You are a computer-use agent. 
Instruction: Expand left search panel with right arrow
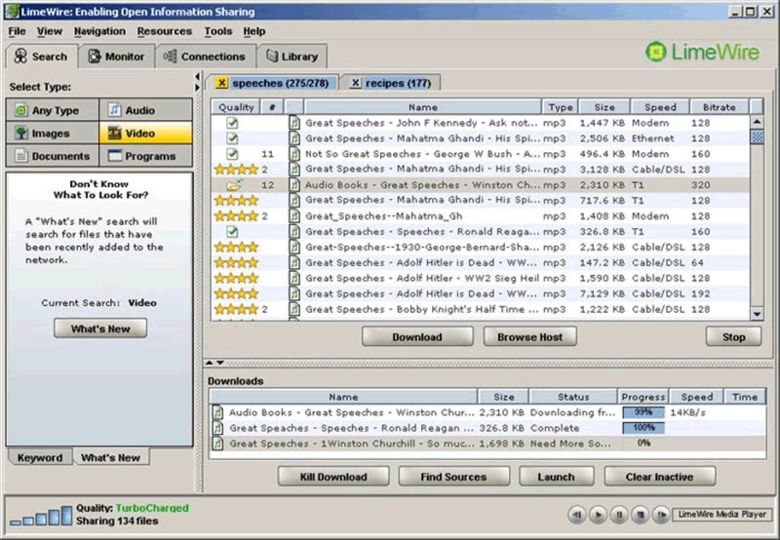coord(197,88)
